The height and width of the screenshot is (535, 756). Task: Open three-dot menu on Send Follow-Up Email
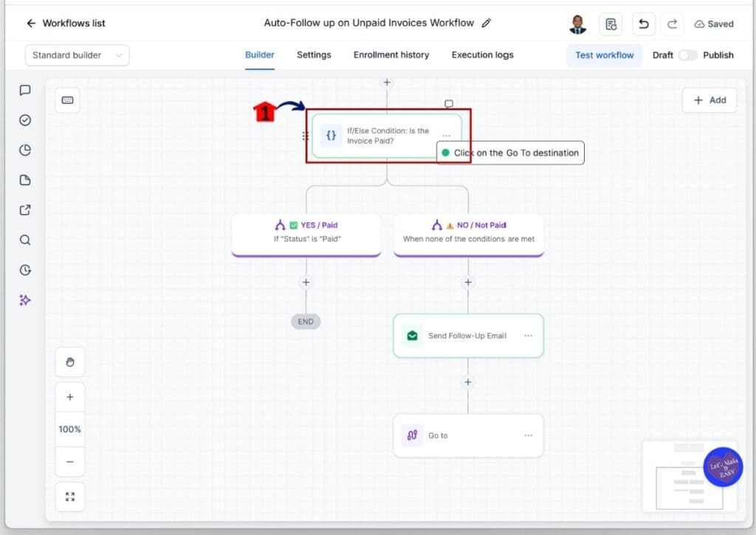pos(528,336)
